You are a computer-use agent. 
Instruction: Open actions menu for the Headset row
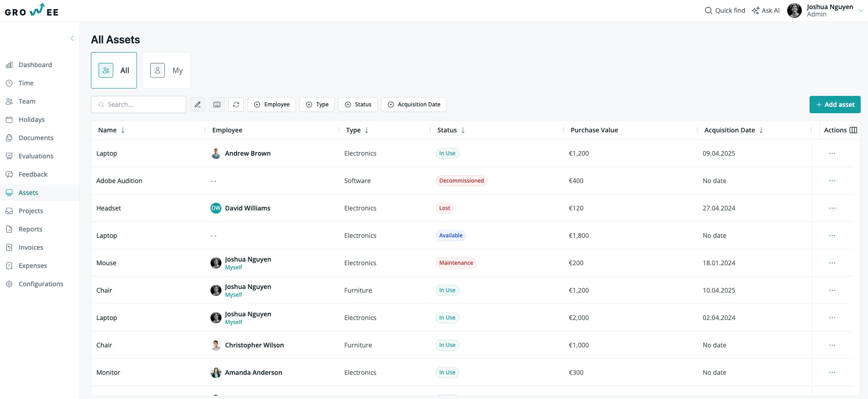(x=832, y=208)
